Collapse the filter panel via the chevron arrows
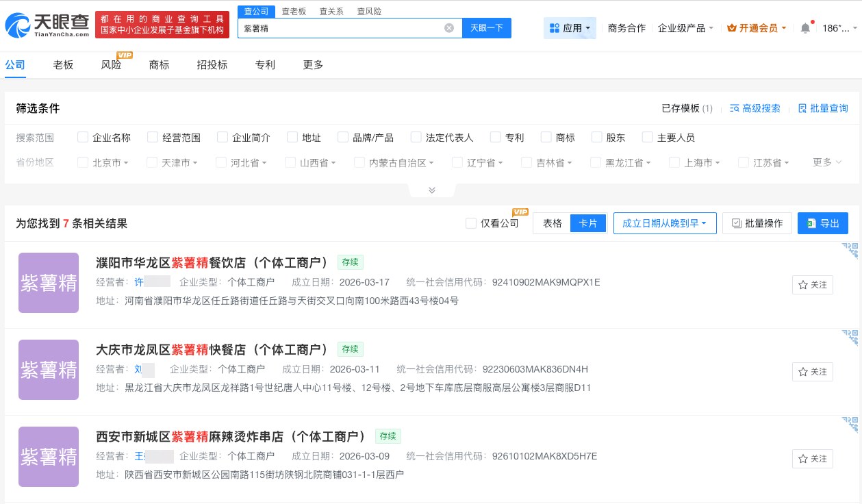862x504 pixels. tap(432, 190)
